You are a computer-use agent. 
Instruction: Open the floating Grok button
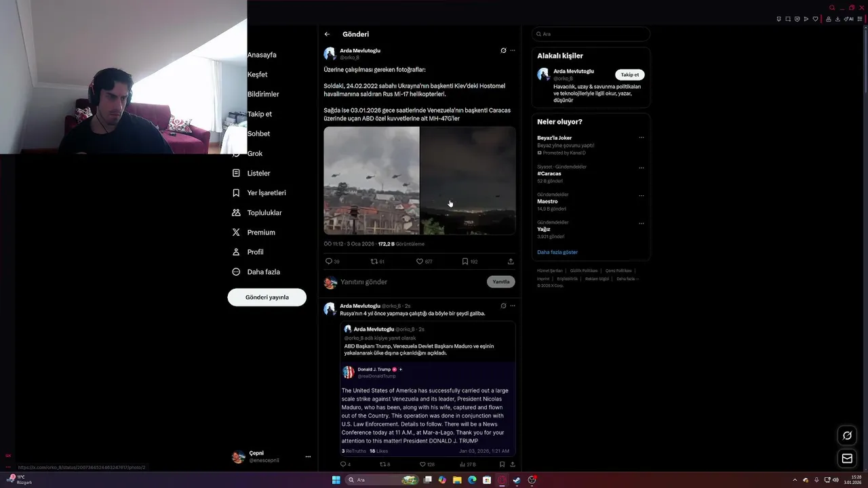[847, 435]
